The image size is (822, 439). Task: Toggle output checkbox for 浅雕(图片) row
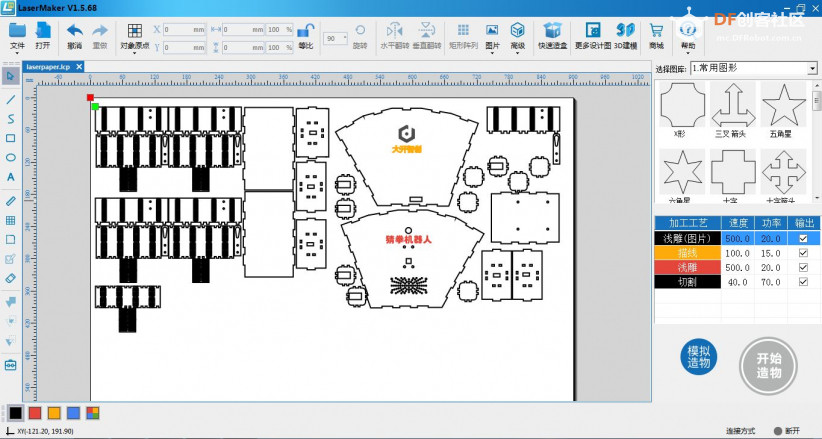tap(803, 239)
